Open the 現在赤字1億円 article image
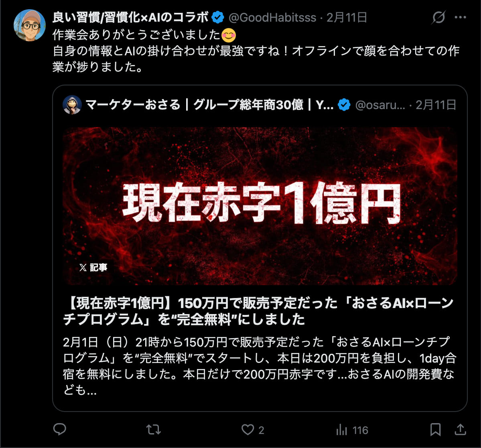481x448 pixels. 260,206
